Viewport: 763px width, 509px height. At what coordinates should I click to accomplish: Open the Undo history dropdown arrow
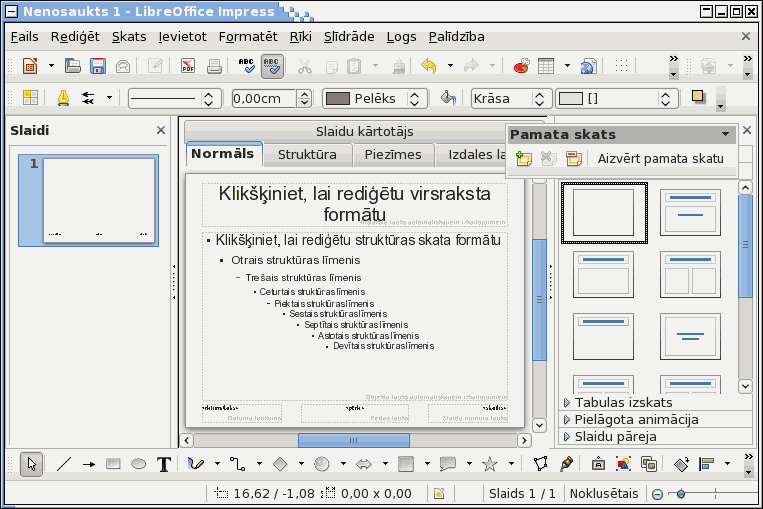[450, 66]
